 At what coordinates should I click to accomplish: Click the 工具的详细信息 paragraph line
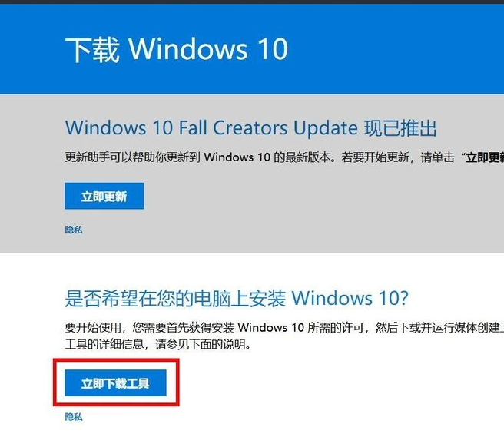[x=157, y=345]
